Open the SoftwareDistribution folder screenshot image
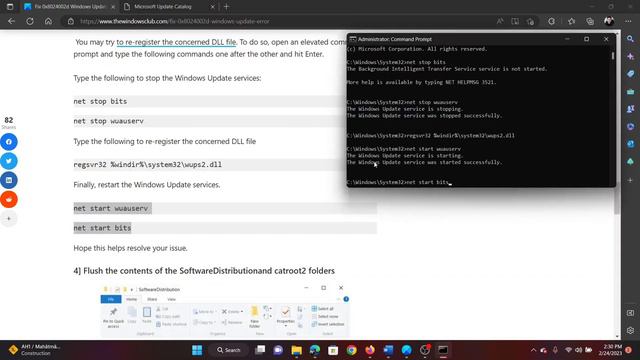The image size is (640, 360). point(225,311)
